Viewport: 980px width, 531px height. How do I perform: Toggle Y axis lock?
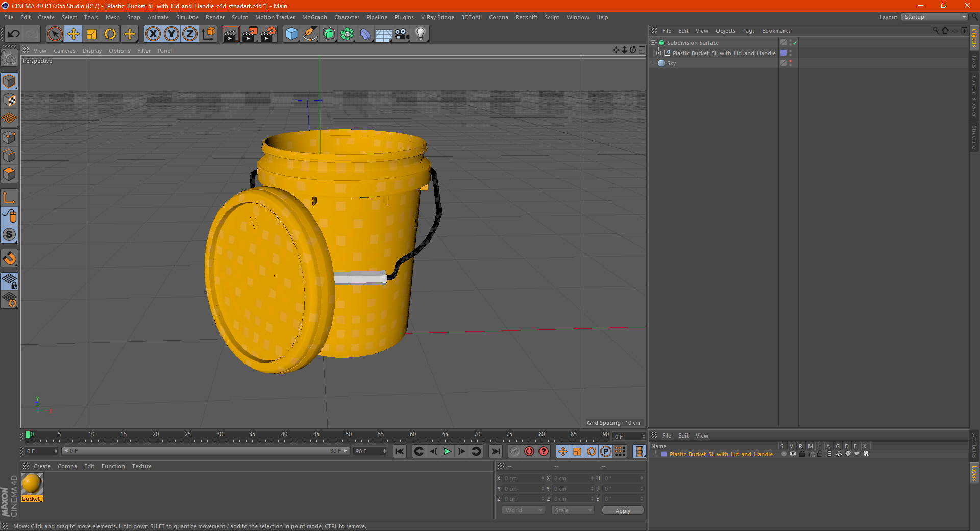tap(171, 34)
